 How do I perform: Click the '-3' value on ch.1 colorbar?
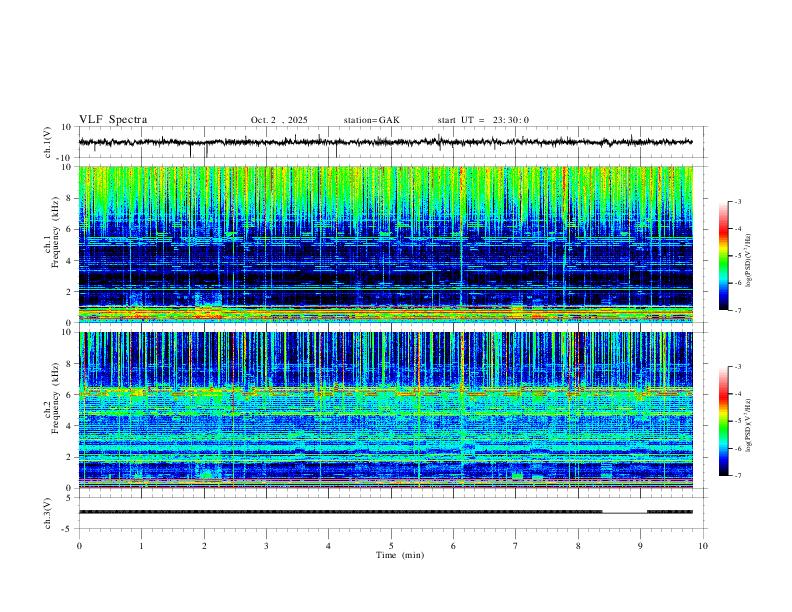click(738, 201)
